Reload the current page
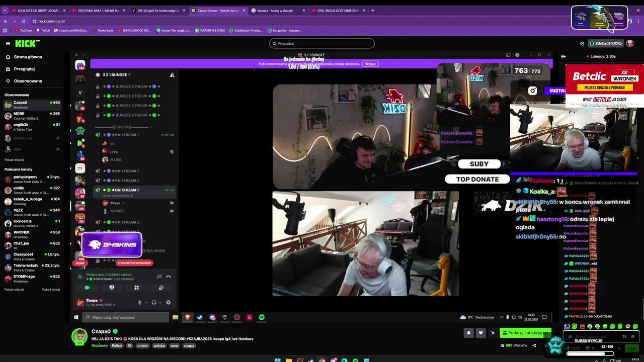Image resolution: width=644 pixels, height=362 pixels. click(x=23, y=21)
